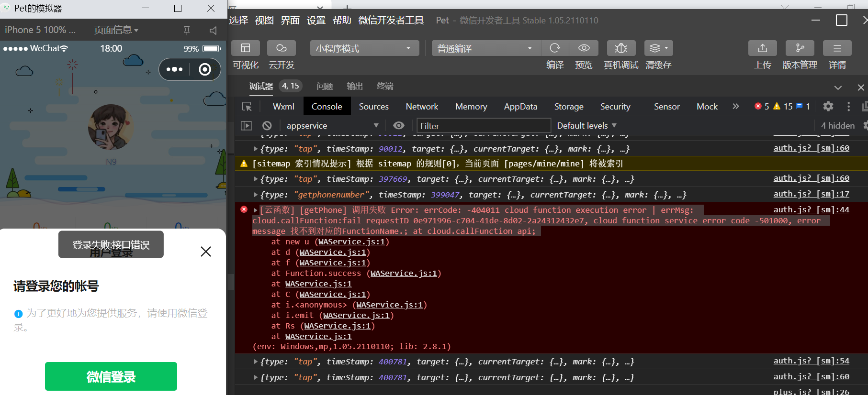Toggle the console sidebar panel
Viewport: 868px width, 395px height.
pyautogui.click(x=246, y=126)
